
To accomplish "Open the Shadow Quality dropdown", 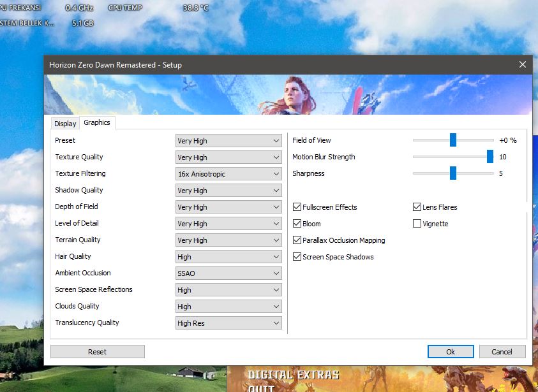I will click(x=228, y=191).
